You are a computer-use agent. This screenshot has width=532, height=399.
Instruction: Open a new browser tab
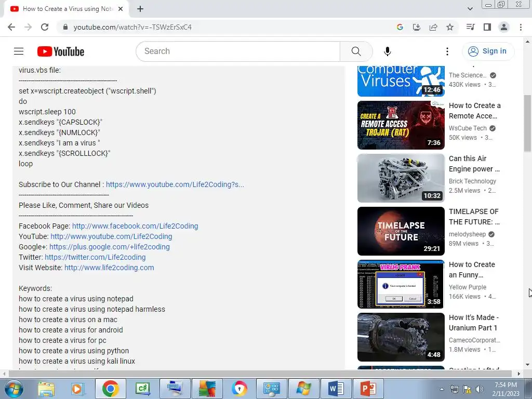140,9
